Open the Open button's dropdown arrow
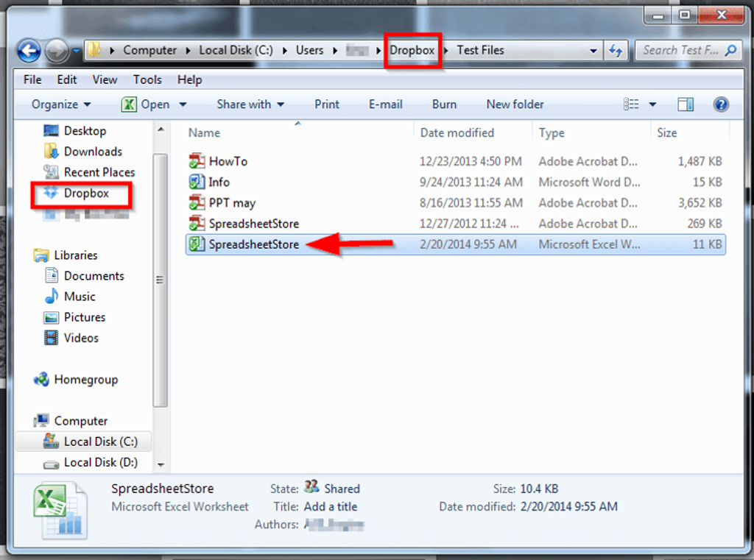The image size is (754, 560). point(181,104)
